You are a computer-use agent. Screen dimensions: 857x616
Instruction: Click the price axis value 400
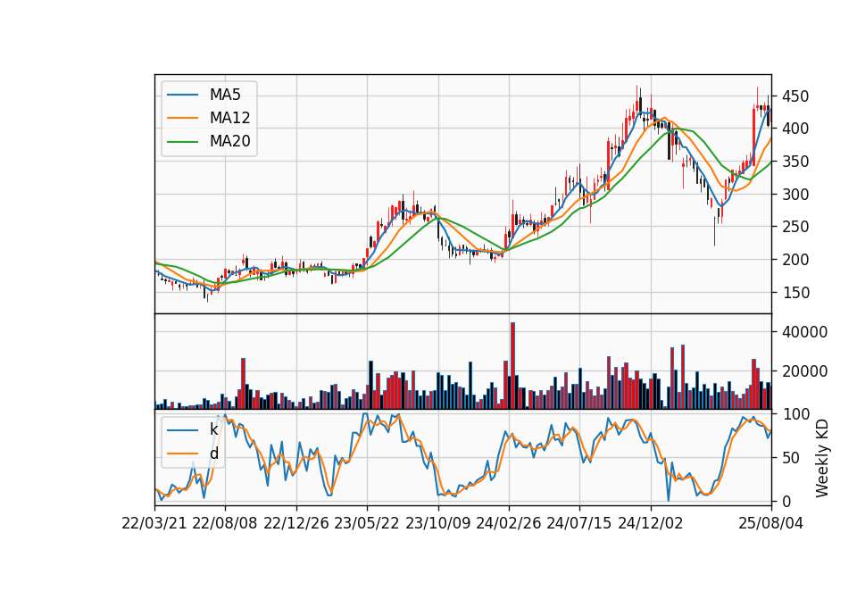coord(795,129)
